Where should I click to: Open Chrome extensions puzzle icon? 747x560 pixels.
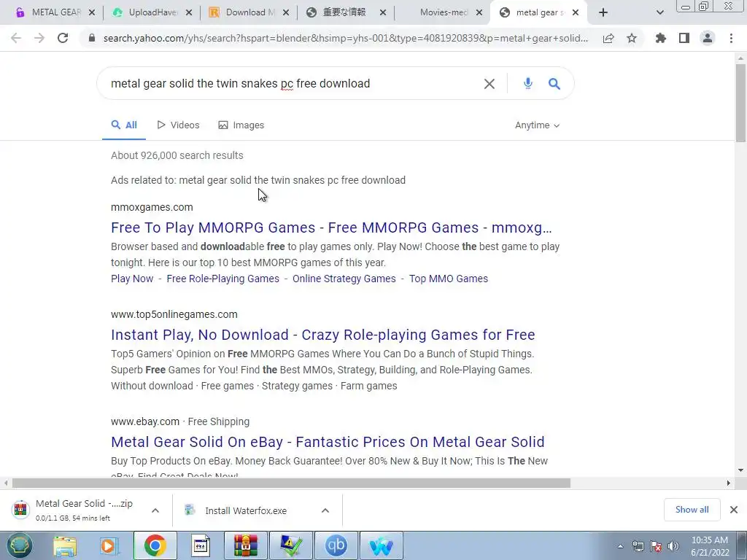[661, 38]
